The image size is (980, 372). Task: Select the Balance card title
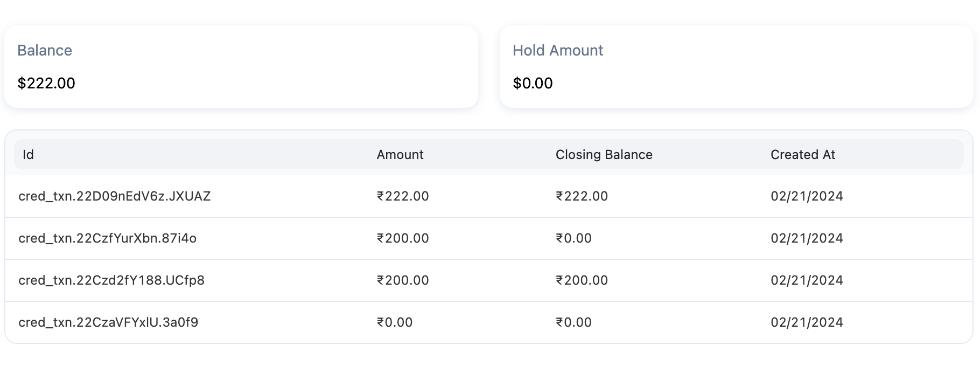45,50
